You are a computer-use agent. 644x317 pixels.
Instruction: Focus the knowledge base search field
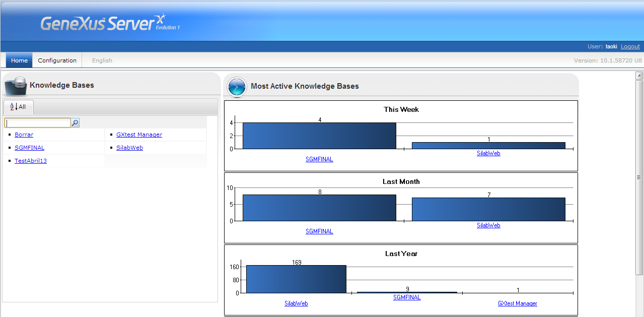[38, 122]
